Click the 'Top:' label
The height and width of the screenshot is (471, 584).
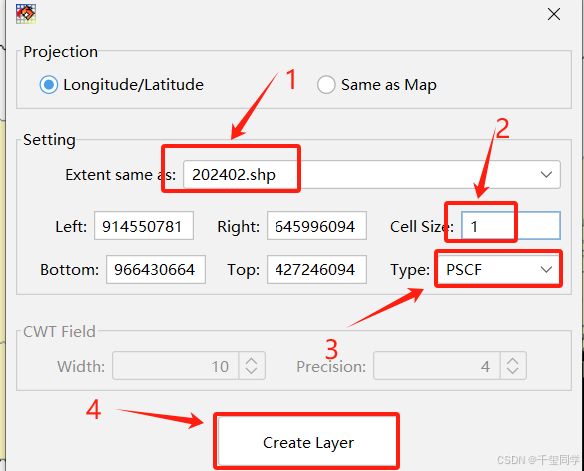tap(243, 270)
